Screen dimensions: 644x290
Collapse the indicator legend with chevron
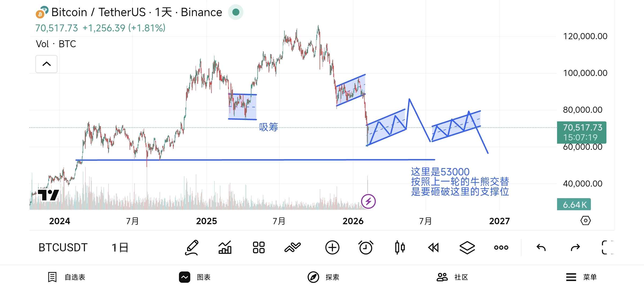click(x=46, y=64)
